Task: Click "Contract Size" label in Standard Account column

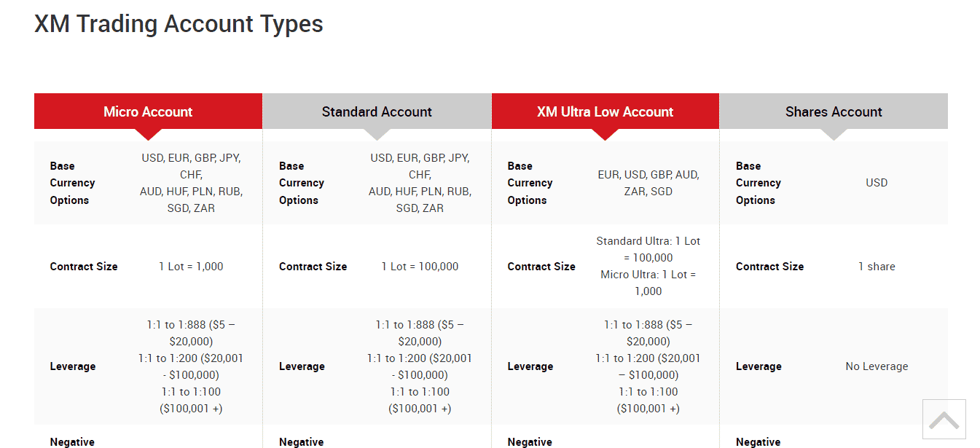Action: click(313, 267)
